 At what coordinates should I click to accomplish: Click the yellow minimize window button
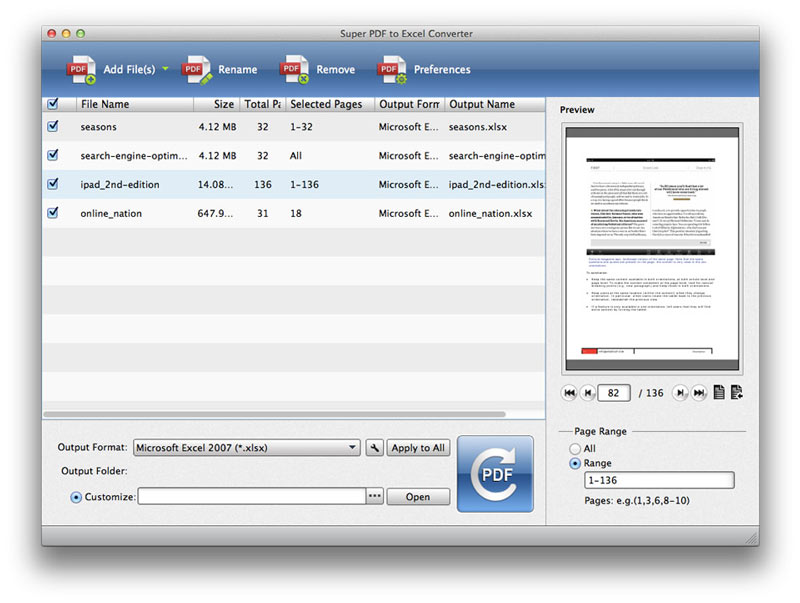pos(66,34)
